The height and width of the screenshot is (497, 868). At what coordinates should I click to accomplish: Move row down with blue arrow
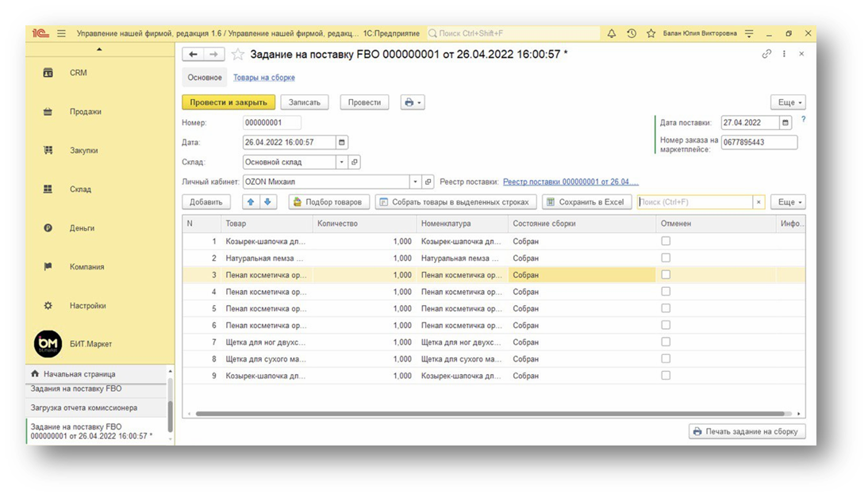(267, 202)
